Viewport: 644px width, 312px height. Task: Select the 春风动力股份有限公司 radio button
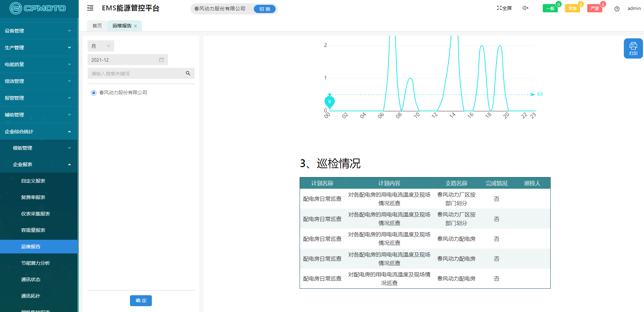pos(94,93)
